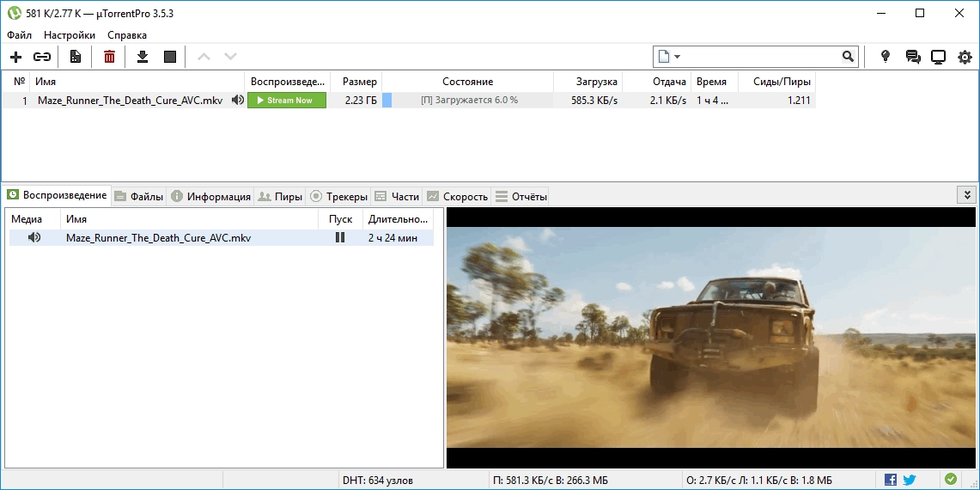Image resolution: width=980 pixels, height=490 pixels.
Task: Click the video preview of the truck
Action: point(710,337)
